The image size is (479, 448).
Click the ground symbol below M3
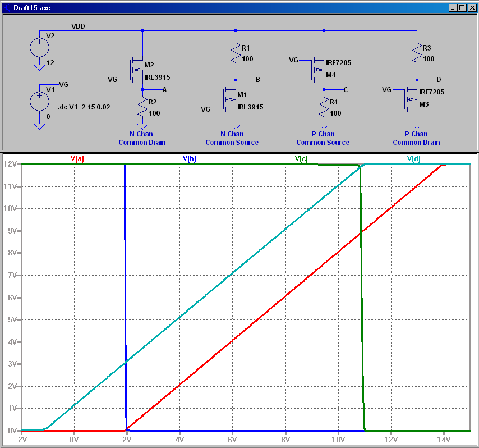coord(417,126)
